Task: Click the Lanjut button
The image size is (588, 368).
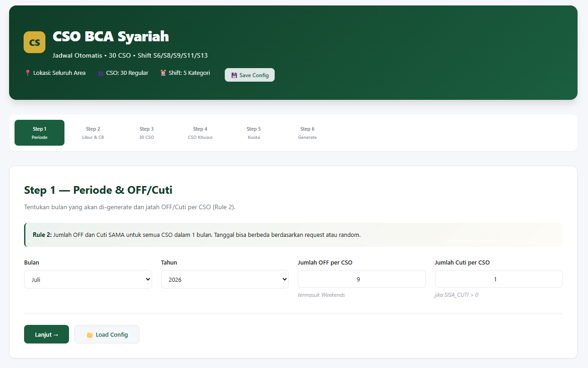Action: coord(46,334)
